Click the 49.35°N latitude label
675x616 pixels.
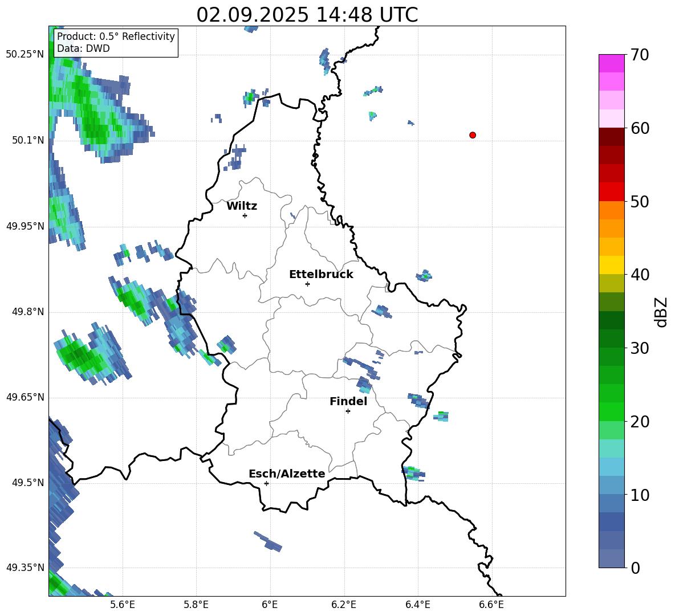25,568
